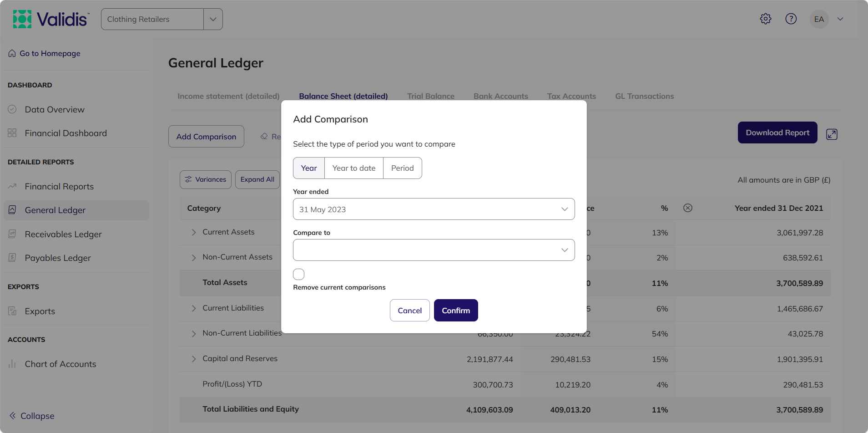Click the Validis logo
Screen dimensions: 868x433
(x=51, y=19)
